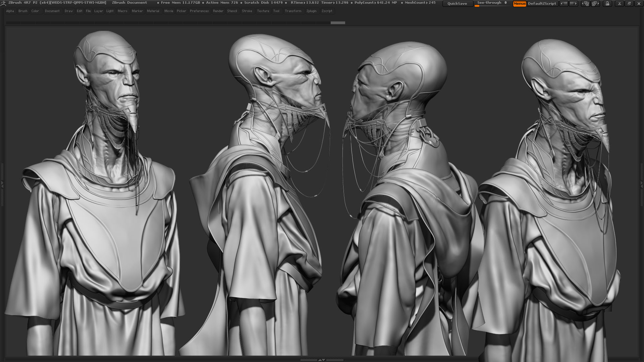Click the 'Free Mem 11.177GB' status text
The height and width of the screenshot is (362, 644).
pyautogui.click(x=180, y=3)
